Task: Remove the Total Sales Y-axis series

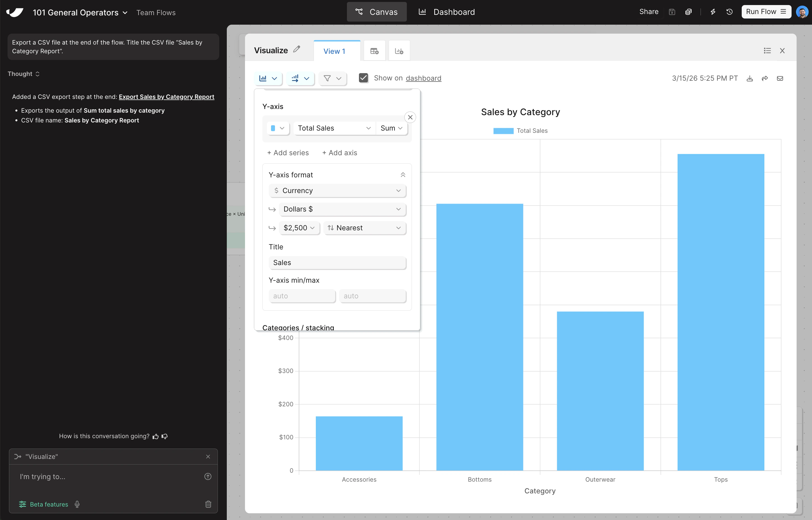Action: tap(410, 117)
